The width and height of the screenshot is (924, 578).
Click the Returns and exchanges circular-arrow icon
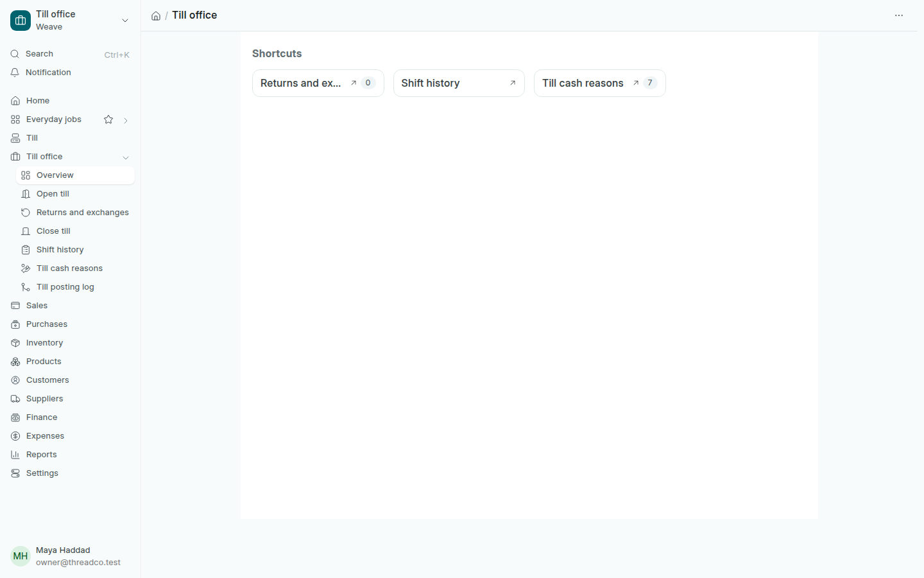point(26,213)
